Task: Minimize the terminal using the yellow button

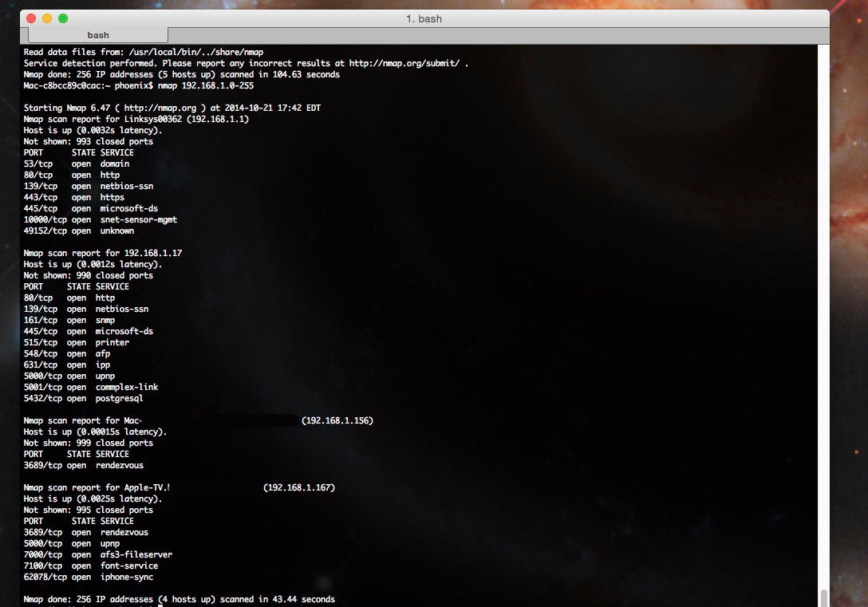Action: [47, 18]
